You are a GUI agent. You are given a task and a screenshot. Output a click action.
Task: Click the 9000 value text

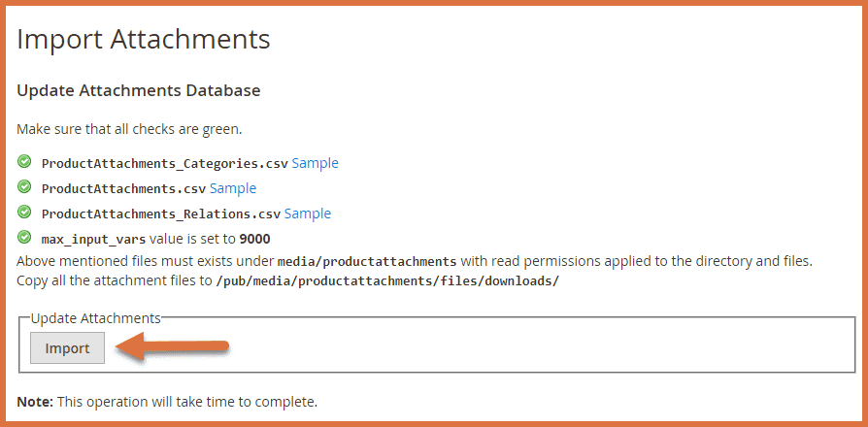(x=254, y=239)
